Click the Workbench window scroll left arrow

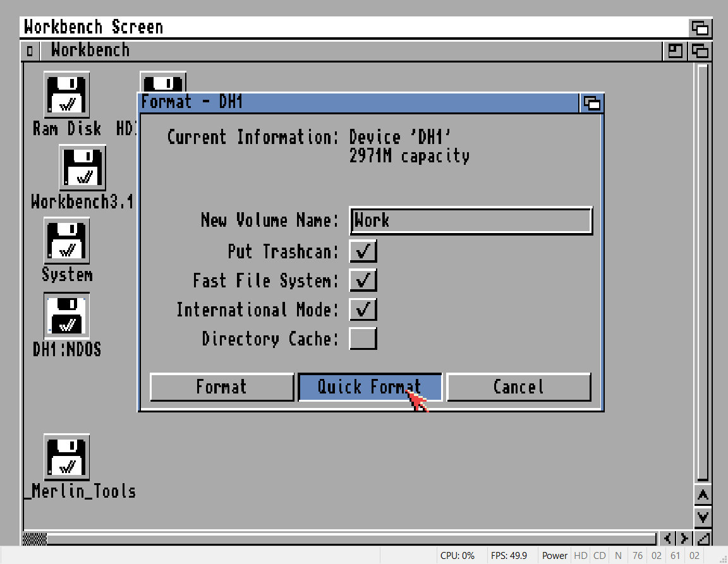pos(667,539)
